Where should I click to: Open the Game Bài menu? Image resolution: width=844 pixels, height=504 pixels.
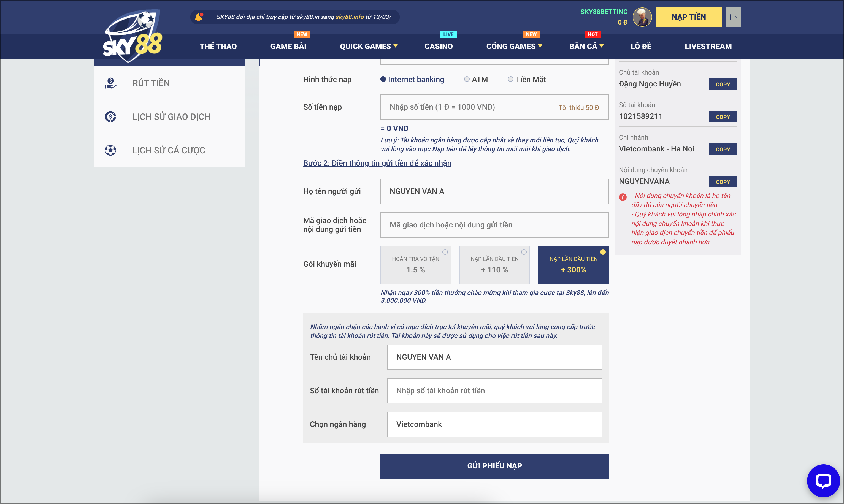click(x=288, y=46)
